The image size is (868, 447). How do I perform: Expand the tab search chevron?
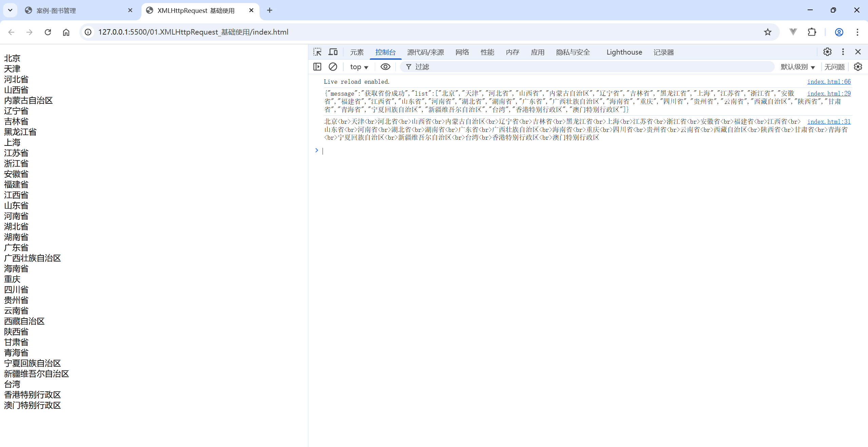[x=10, y=10]
